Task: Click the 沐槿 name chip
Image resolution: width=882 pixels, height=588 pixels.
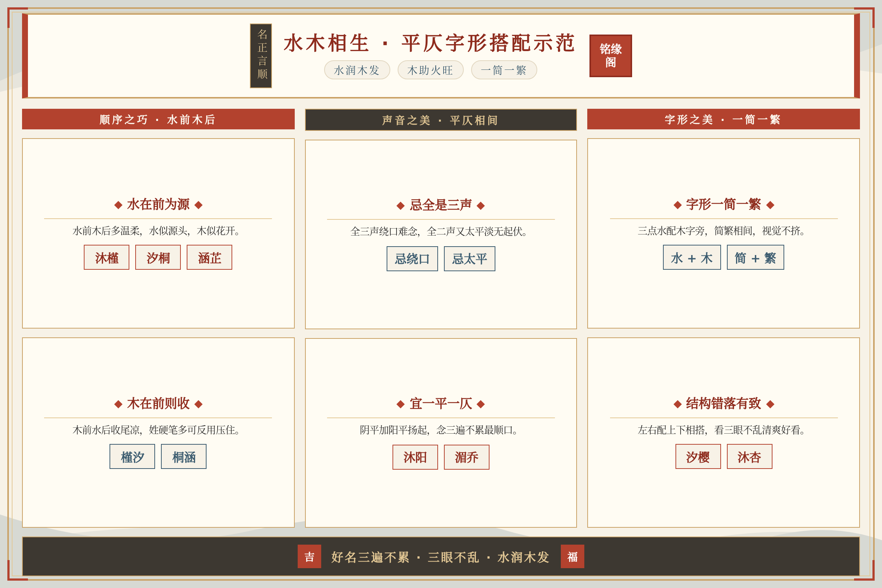Action: [107, 257]
